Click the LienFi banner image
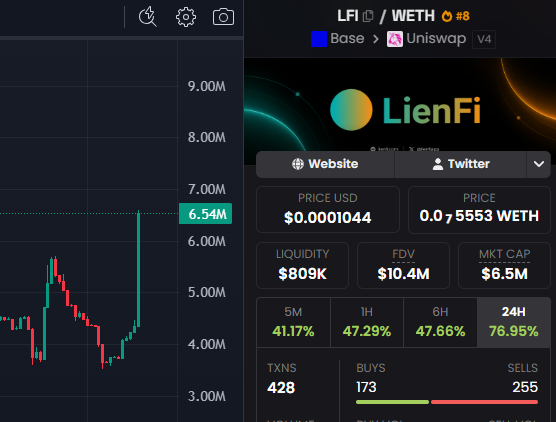The height and width of the screenshot is (422, 556). [x=400, y=105]
